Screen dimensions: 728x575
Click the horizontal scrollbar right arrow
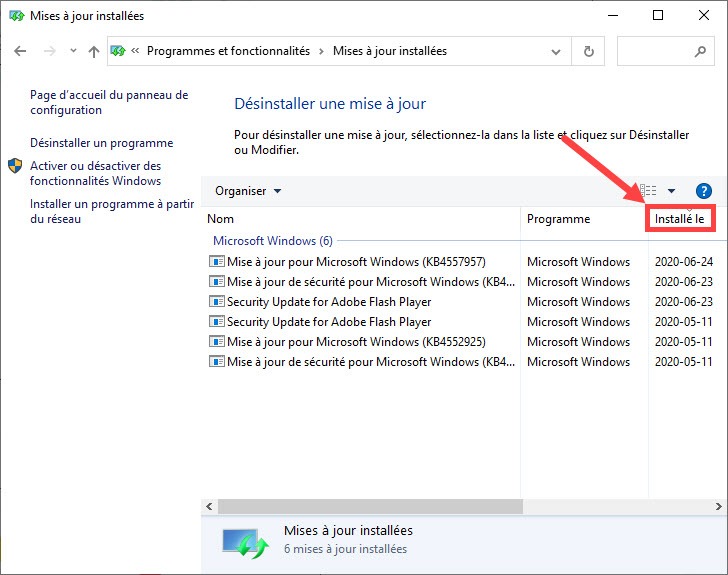point(719,506)
